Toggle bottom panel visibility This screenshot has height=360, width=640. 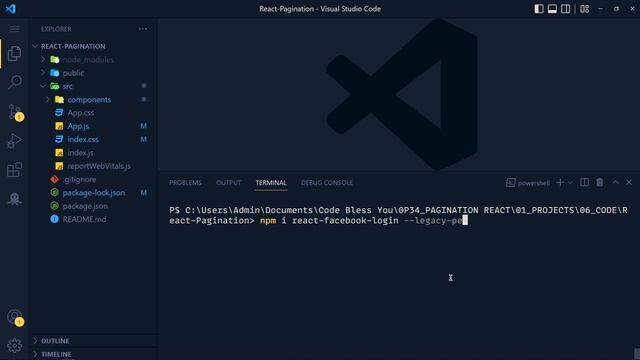pos(552,9)
